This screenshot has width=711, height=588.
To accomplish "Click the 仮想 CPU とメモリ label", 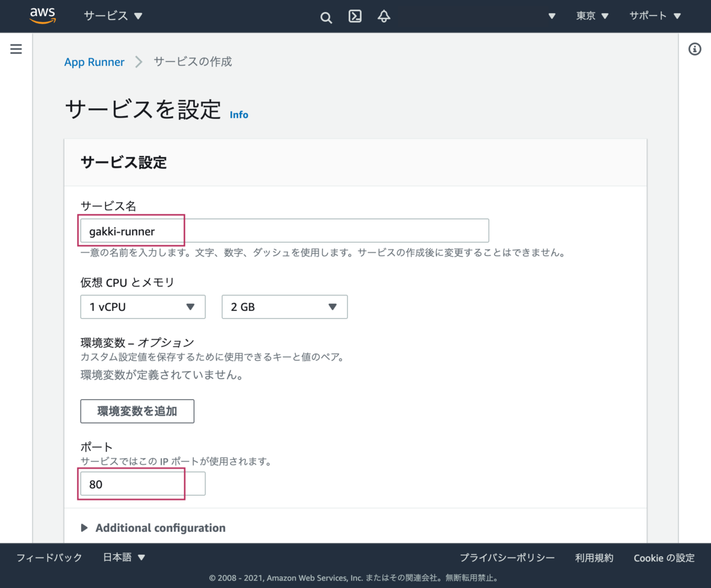I will tap(127, 282).
